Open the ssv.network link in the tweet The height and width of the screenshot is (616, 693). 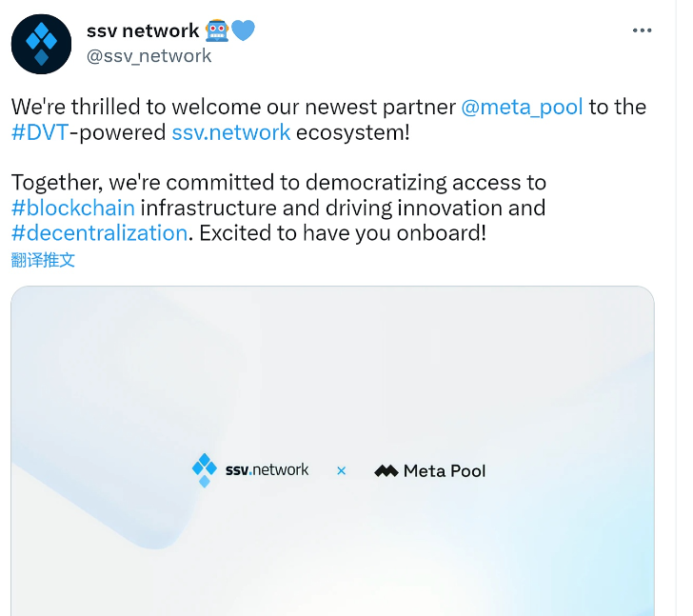(230, 132)
